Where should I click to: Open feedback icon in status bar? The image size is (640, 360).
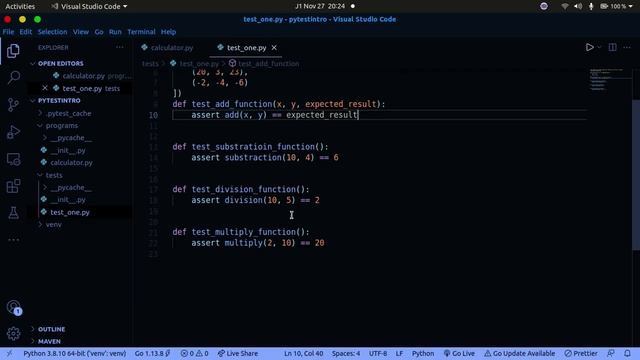611,353
